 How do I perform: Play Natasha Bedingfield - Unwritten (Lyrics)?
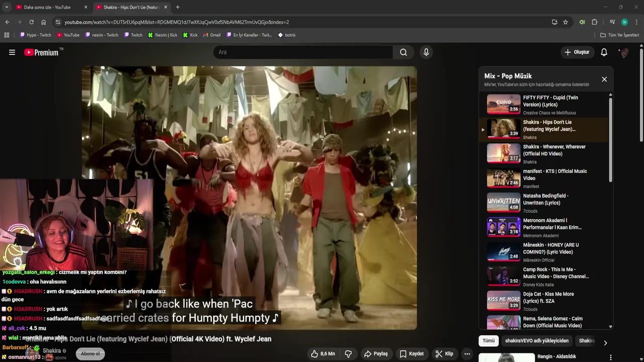[x=543, y=203]
